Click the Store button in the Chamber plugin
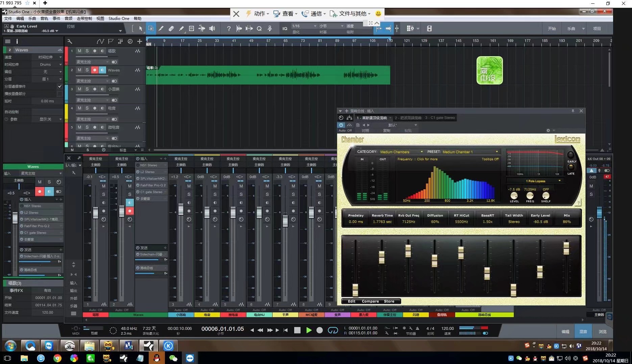The image size is (632, 364). point(389,301)
